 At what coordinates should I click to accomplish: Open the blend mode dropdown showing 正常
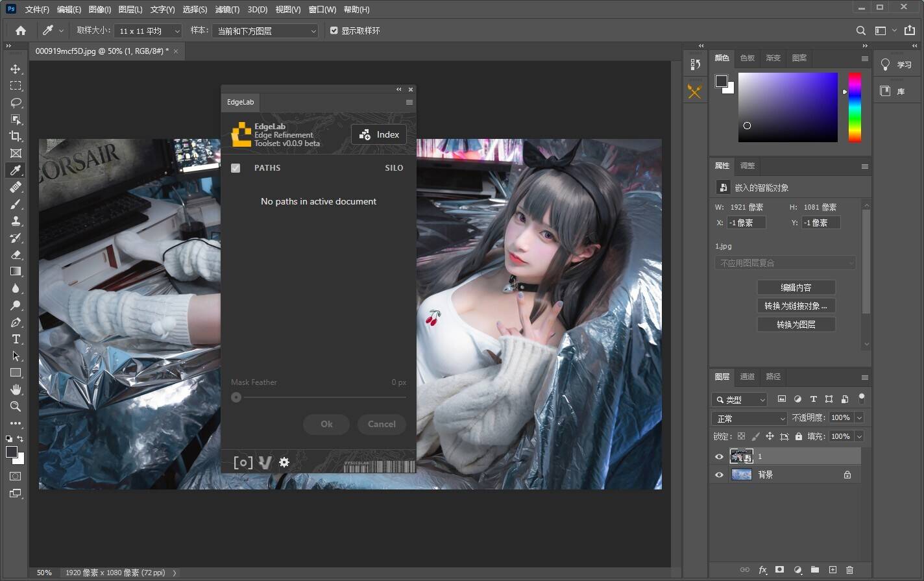[x=749, y=418]
